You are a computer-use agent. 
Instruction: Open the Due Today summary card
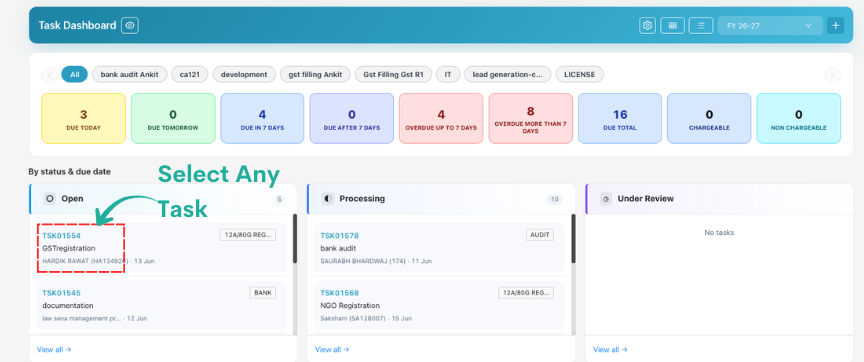point(84,118)
